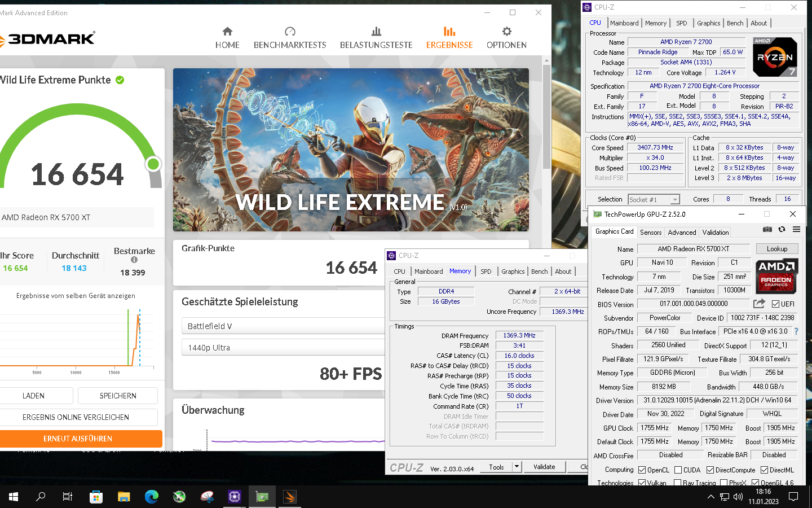
Task: Click the Tools button in CPU-Z
Action: [496, 467]
